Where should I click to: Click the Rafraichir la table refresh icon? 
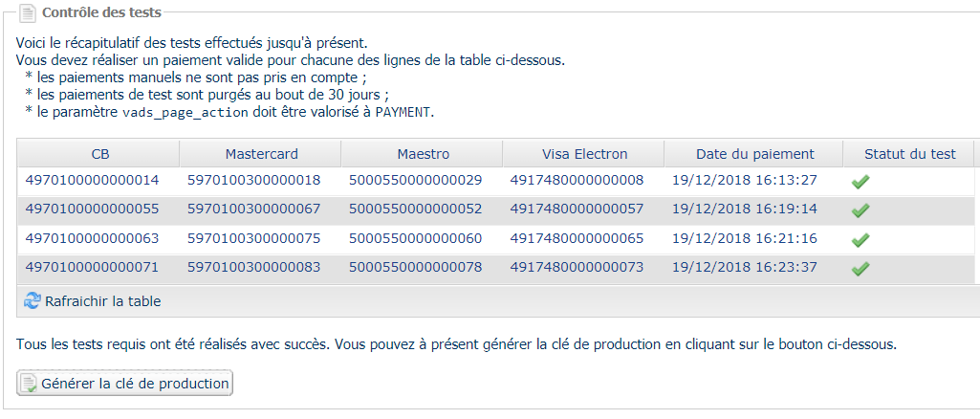pyautogui.click(x=32, y=301)
